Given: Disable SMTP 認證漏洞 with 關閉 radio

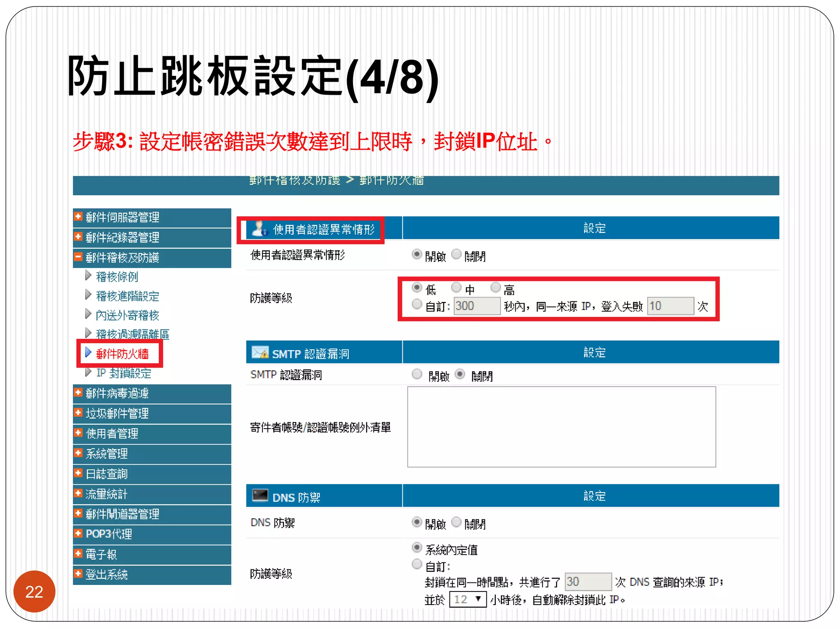Looking at the screenshot, I should (x=460, y=374).
